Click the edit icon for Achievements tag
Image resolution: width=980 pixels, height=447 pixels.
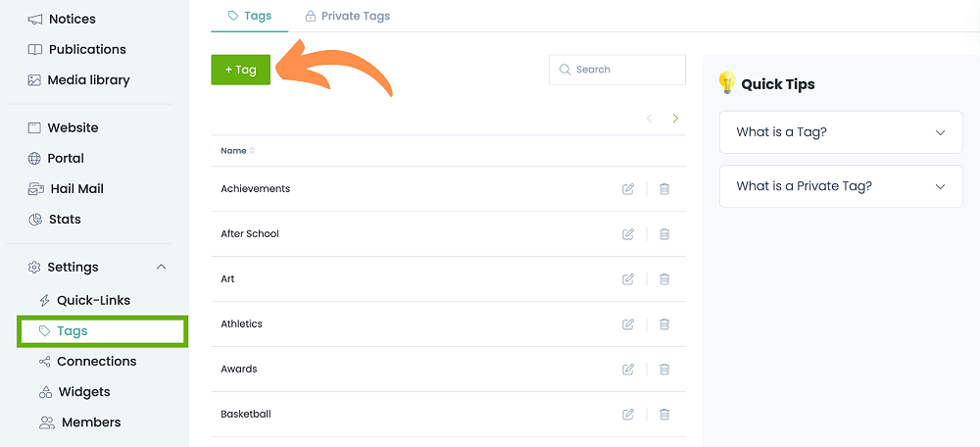click(x=628, y=189)
